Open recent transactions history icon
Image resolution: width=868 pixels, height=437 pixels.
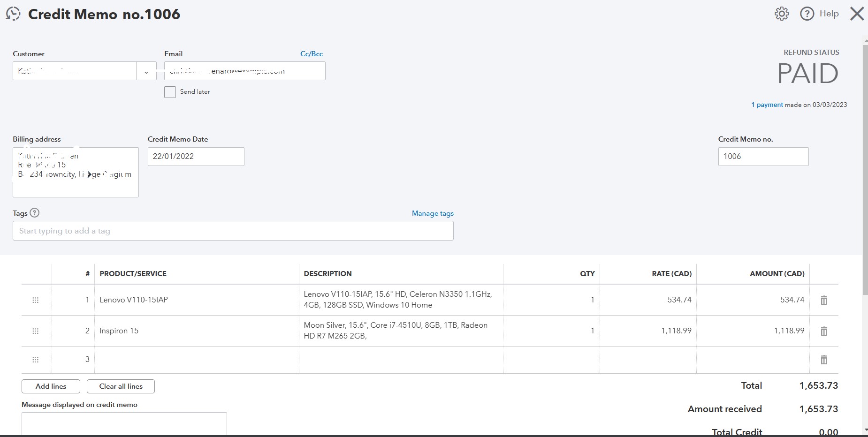[13, 14]
